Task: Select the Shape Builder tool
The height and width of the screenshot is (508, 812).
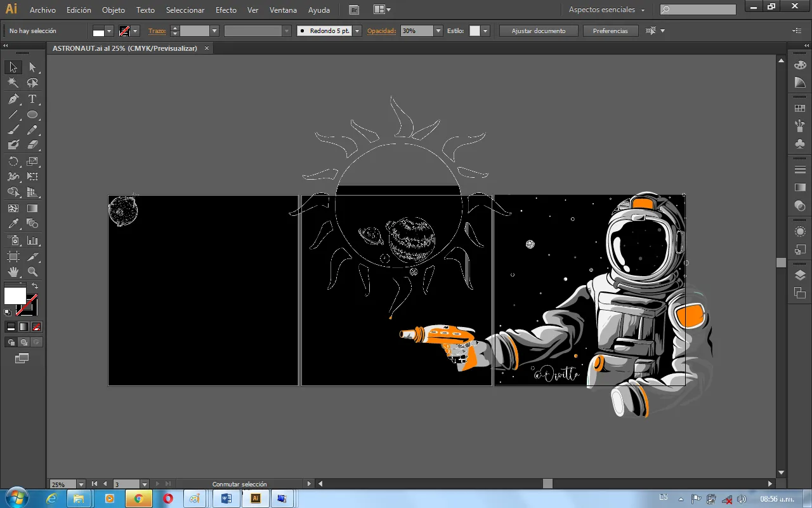Action: (13, 192)
